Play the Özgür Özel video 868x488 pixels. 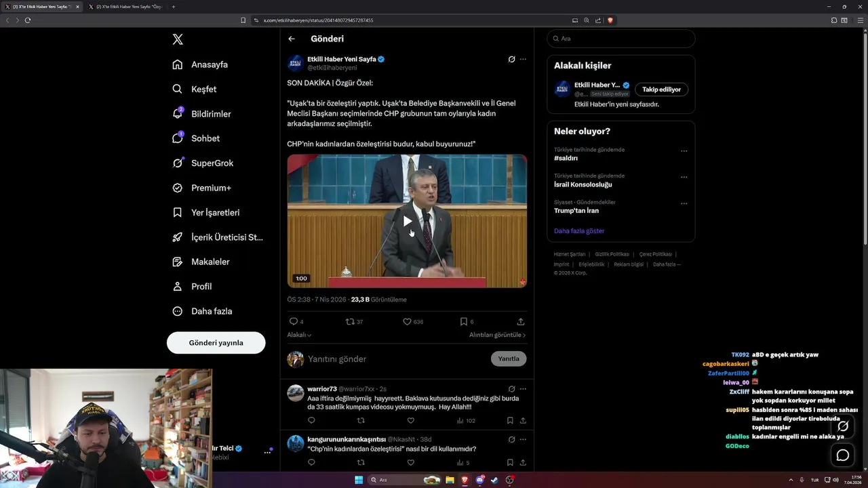click(x=407, y=221)
